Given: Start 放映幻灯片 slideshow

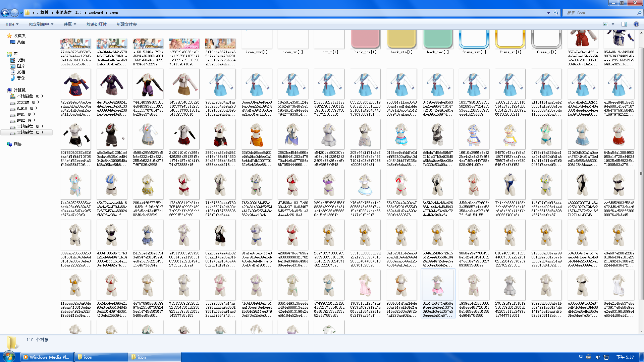Looking at the screenshot, I should (x=96, y=24).
